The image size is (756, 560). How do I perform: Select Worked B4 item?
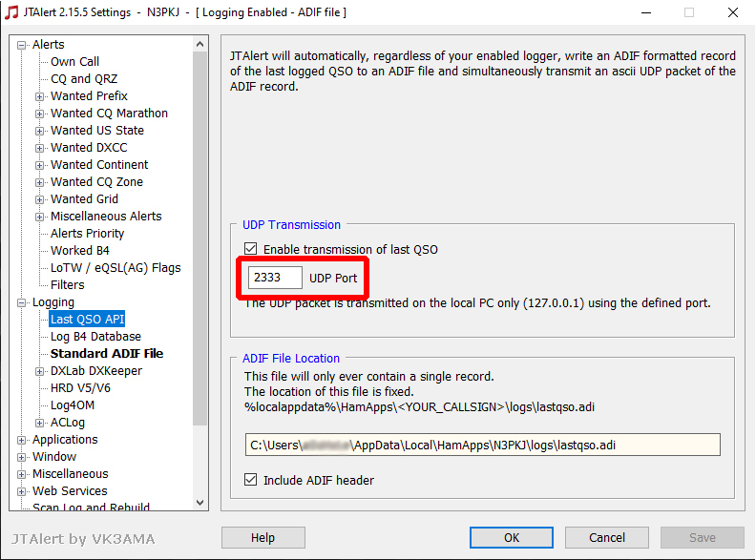pyautogui.click(x=80, y=251)
